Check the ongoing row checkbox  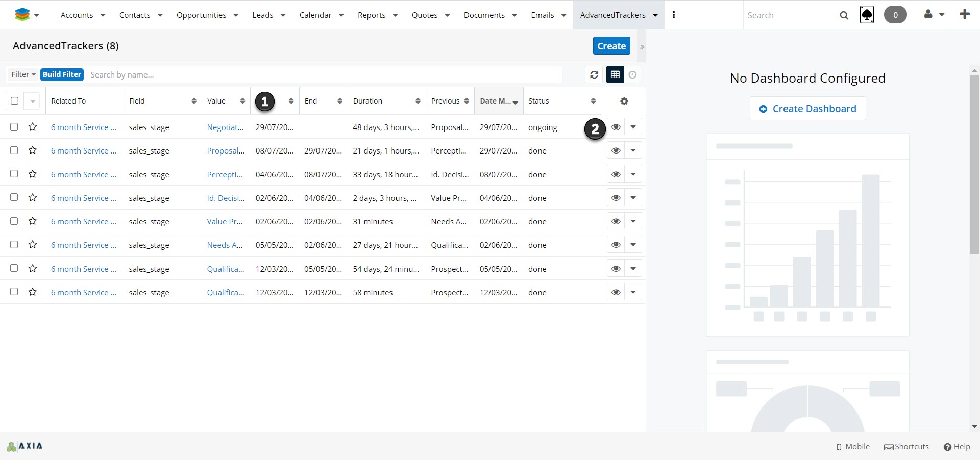click(14, 126)
